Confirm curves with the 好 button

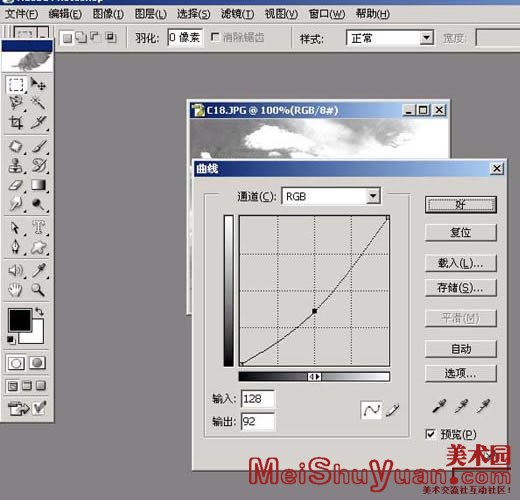[461, 205]
